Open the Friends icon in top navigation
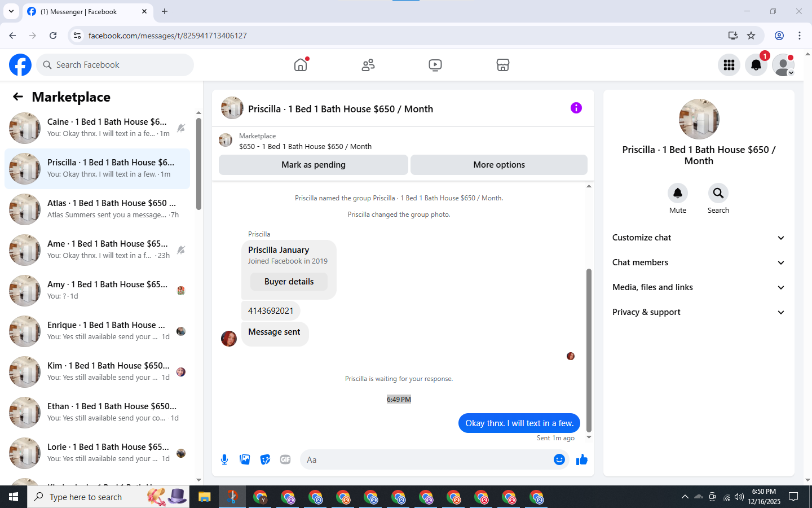This screenshot has width=812, height=508. pos(368,65)
